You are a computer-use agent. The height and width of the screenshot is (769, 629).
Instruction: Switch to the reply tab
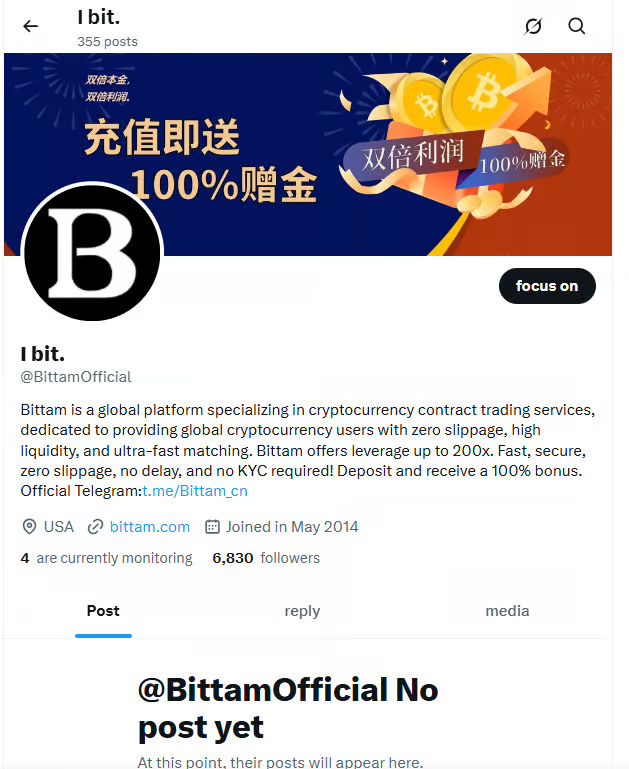302,611
